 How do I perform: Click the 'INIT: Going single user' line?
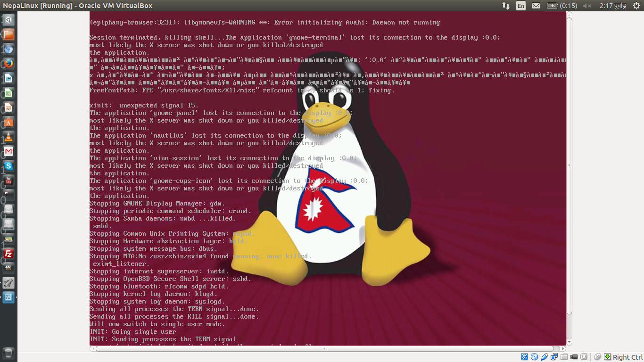133,332
